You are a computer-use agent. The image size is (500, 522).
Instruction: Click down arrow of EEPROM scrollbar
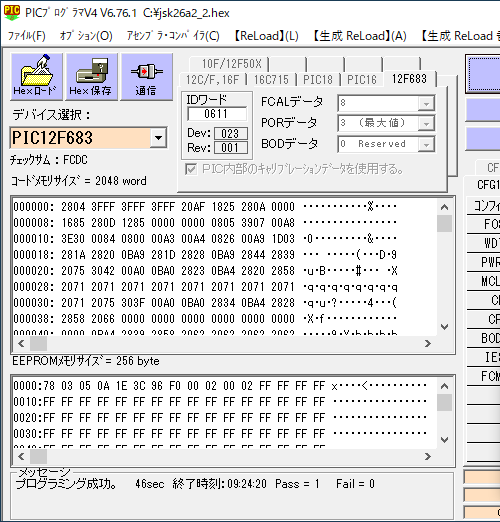pos(444,440)
